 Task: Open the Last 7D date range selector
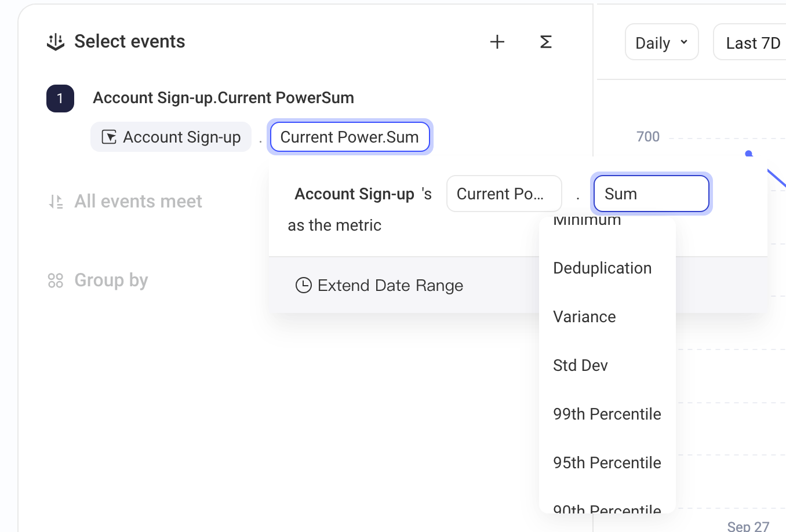click(x=749, y=42)
